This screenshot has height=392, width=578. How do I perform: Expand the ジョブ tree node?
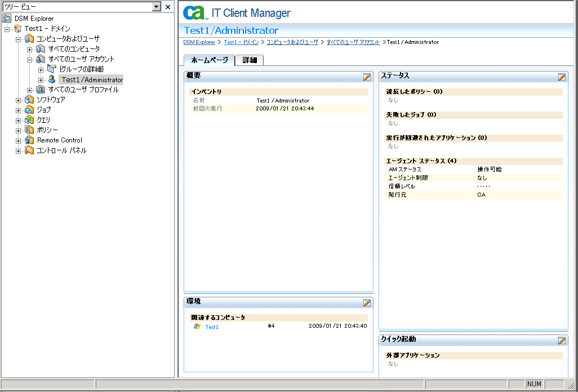pyautogui.click(x=17, y=110)
